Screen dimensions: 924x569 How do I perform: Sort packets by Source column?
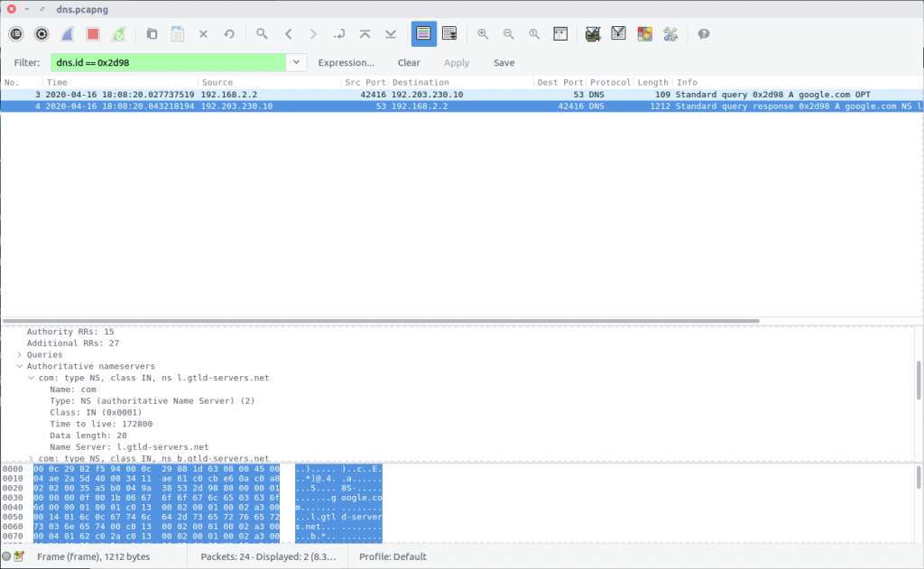click(269, 82)
